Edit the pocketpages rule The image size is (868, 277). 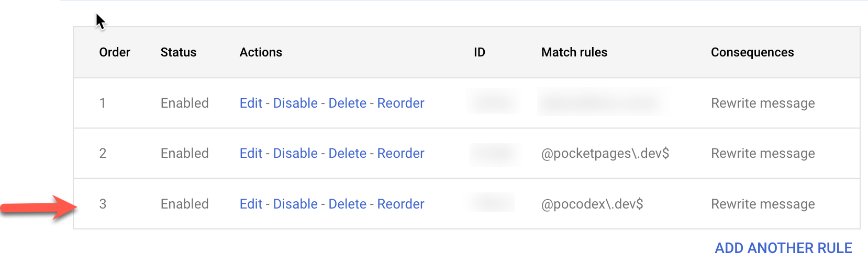click(x=251, y=153)
